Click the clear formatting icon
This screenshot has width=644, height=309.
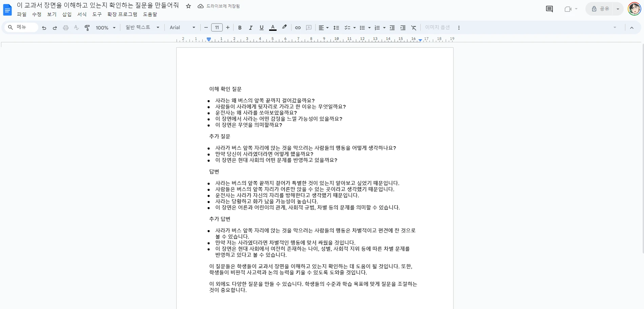tap(414, 28)
